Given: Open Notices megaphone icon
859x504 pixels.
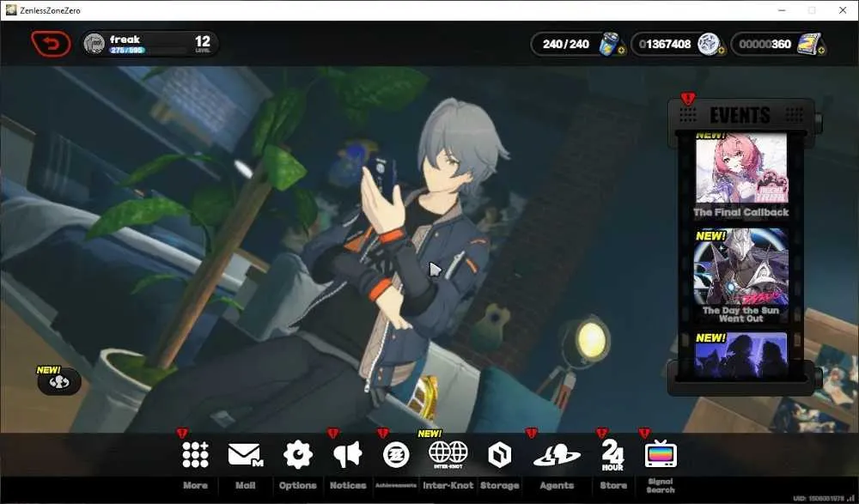Looking at the screenshot, I should tap(348, 455).
